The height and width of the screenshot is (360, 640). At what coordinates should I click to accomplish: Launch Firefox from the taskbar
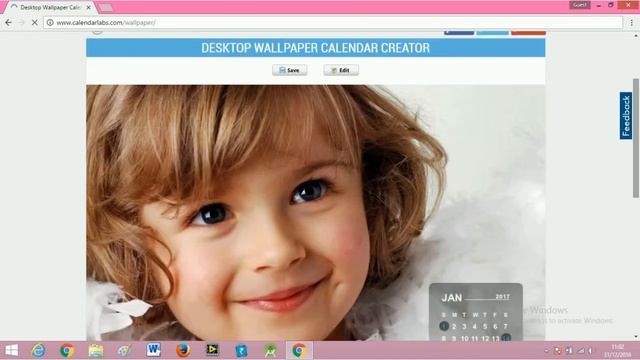[x=183, y=350]
